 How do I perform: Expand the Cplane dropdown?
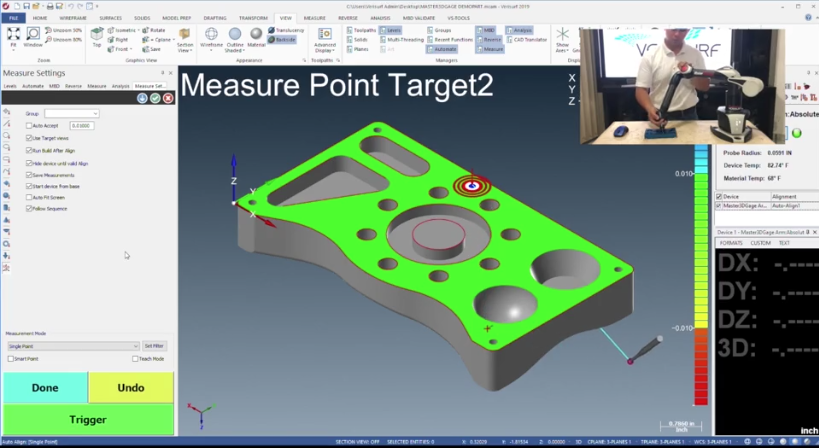[173, 40]
